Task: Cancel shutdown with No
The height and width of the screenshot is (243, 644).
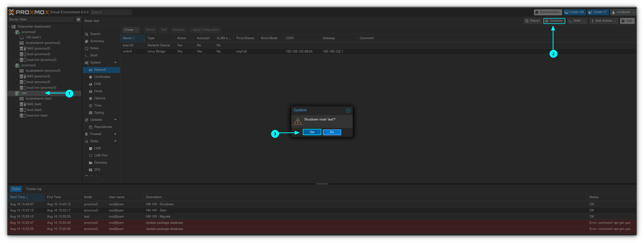Action: pyautogui.click(x=332, y=132)
